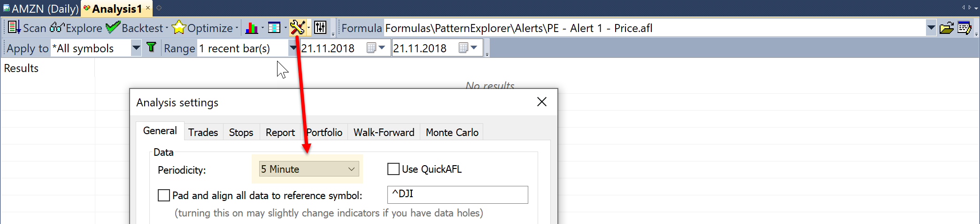Click the green symbol filter funnel
Screen dimensions: 980x224
(x=151, y=48)
